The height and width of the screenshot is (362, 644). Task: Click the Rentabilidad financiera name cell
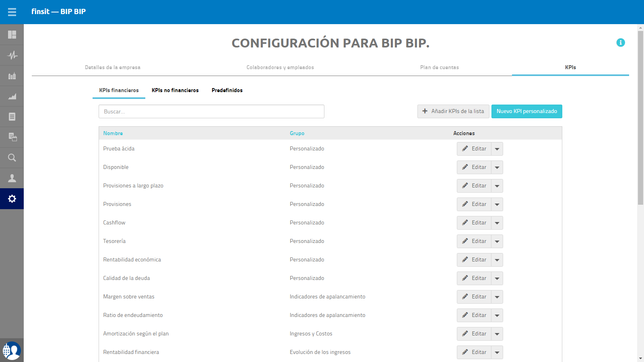pyautogui.click(x=131, y=352)
